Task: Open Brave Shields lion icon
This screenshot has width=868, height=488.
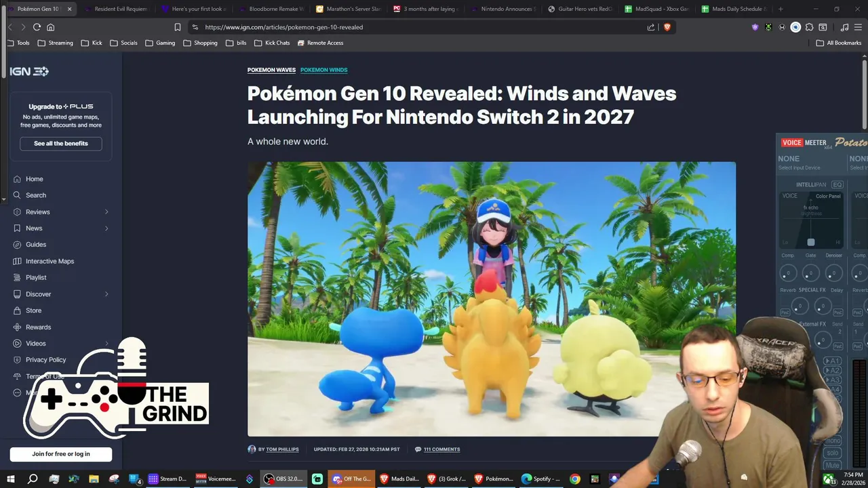Action: pos(667,27)
